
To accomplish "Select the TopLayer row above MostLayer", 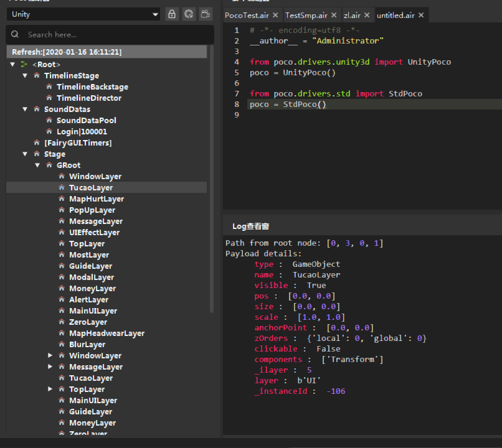I will pos(87,244).
